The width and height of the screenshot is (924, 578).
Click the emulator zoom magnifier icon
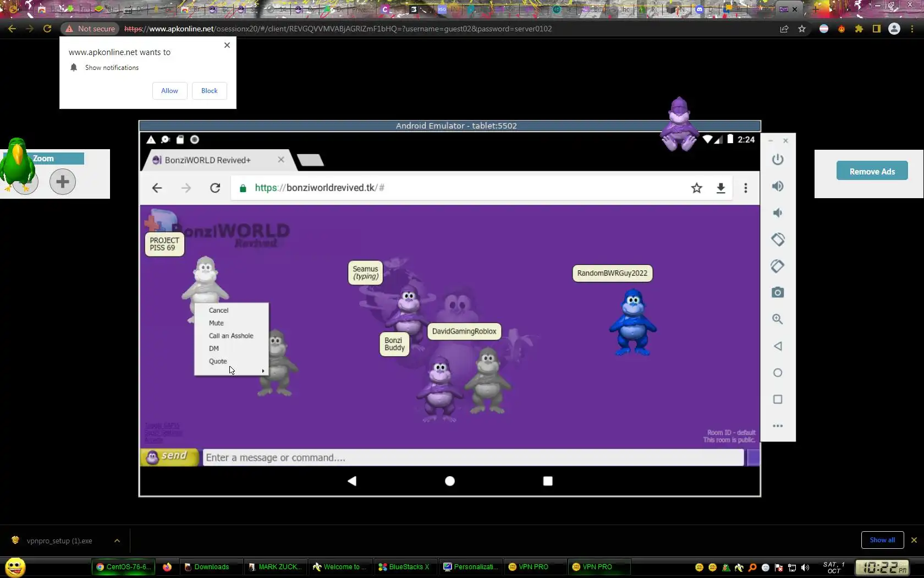pos(777,319)
